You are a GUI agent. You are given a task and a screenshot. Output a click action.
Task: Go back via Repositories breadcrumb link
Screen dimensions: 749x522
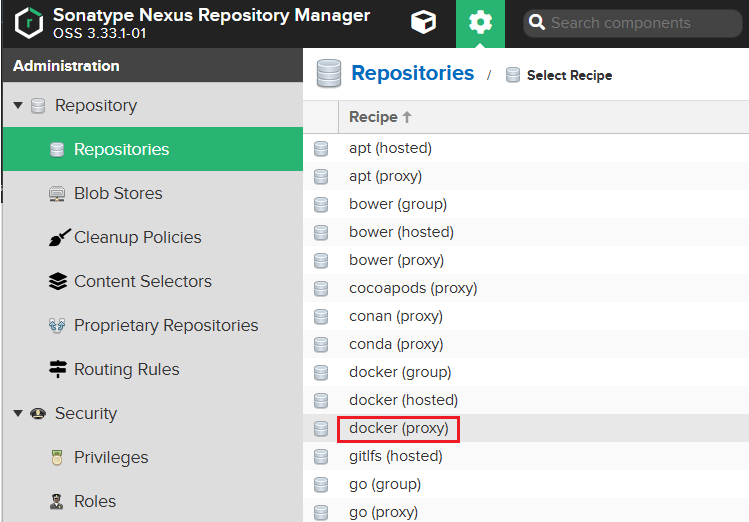[413, 73]
